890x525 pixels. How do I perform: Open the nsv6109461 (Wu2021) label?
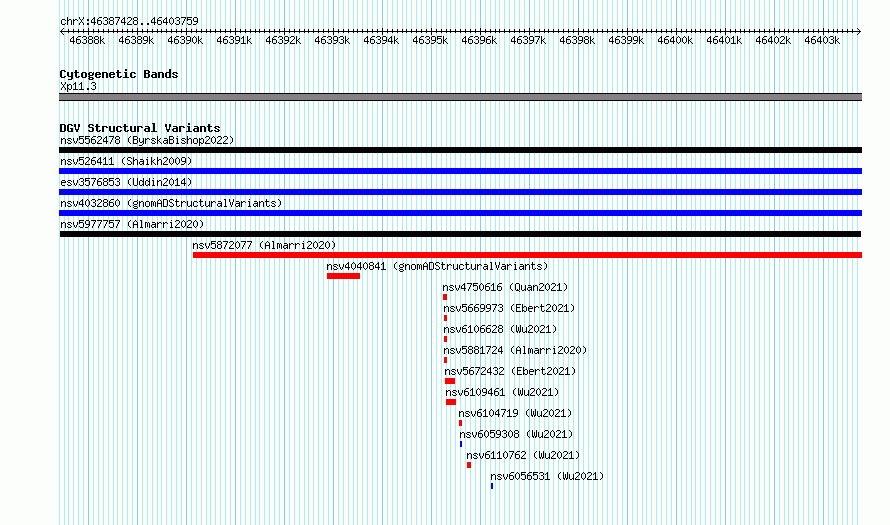502,392
